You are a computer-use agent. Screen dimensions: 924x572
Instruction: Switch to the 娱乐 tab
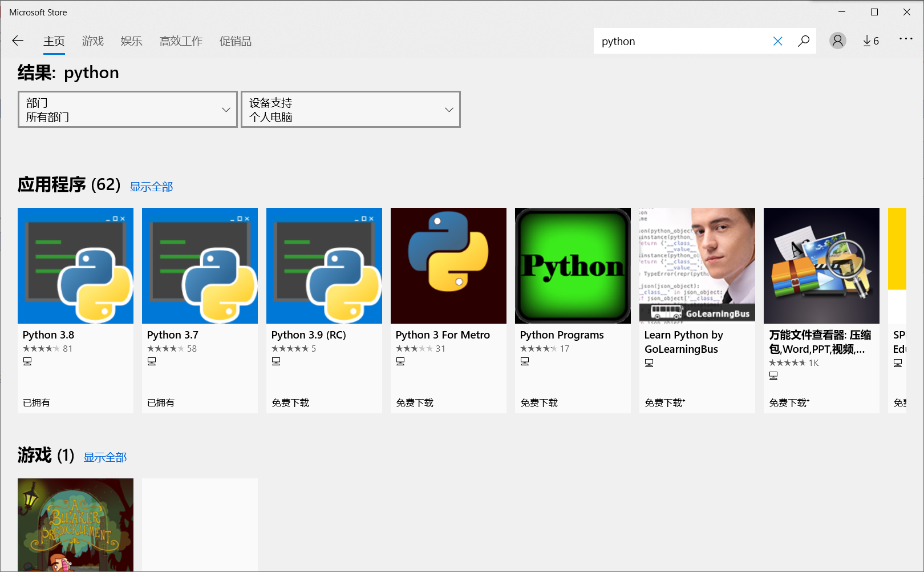coord(132,42)
